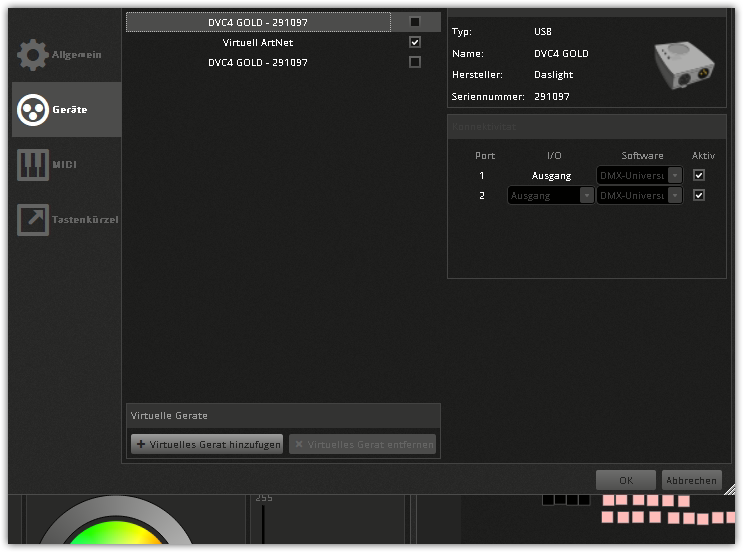Uncheck Virtuell ArtNet device checkbox
Image resolution: width=743 pixels, height=552 pixels.
pyautogui.click(x=415, y=42)
